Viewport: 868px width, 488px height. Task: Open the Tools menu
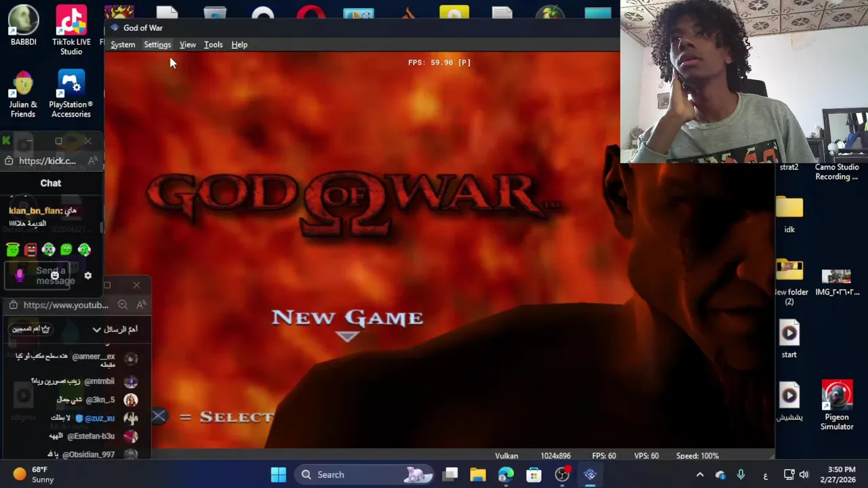(x=213, y=45)
